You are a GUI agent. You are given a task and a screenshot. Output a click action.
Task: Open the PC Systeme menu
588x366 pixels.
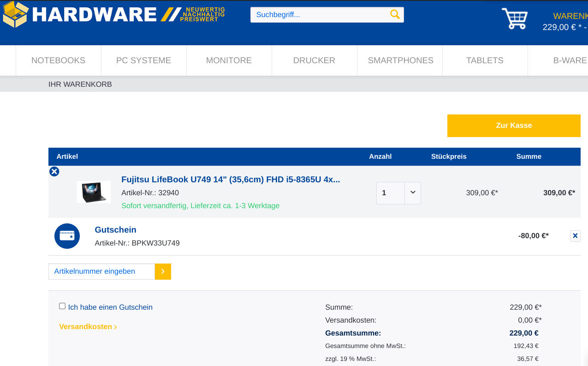coord(144,60)
